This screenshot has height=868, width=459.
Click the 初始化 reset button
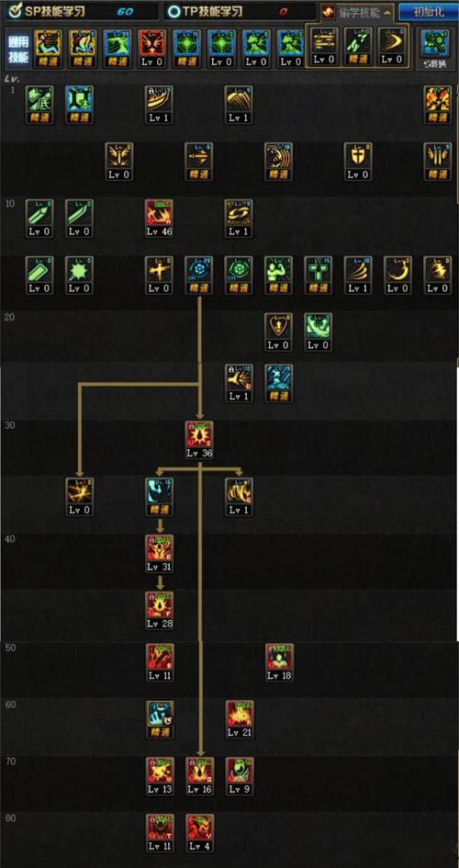tap(428, 12)
